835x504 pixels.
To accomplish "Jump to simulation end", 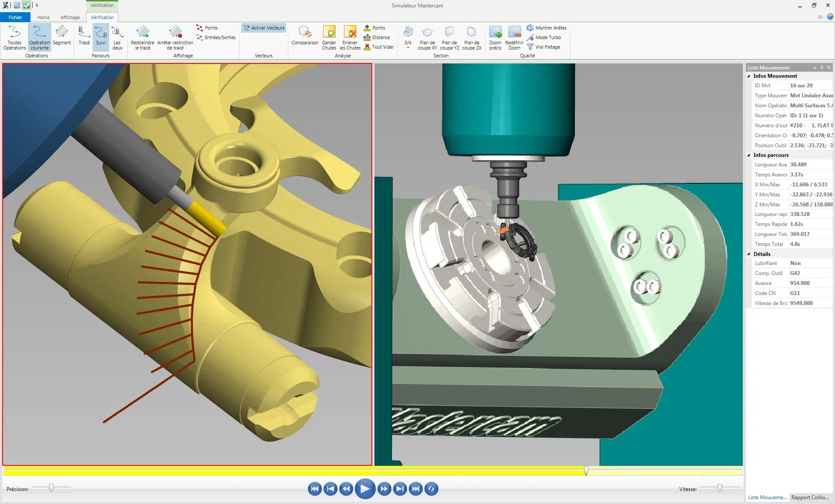I will 415,489.
